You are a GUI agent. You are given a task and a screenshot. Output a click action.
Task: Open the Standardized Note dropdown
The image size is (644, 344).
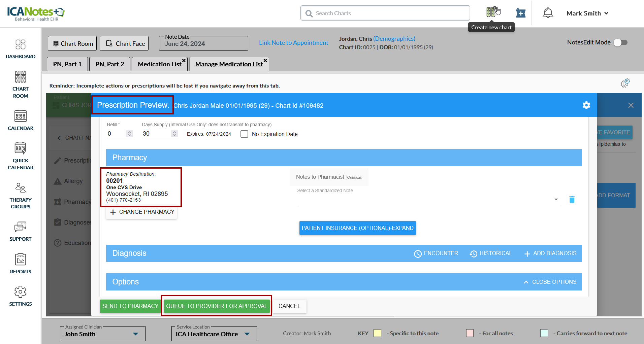[x=556, y=200]
